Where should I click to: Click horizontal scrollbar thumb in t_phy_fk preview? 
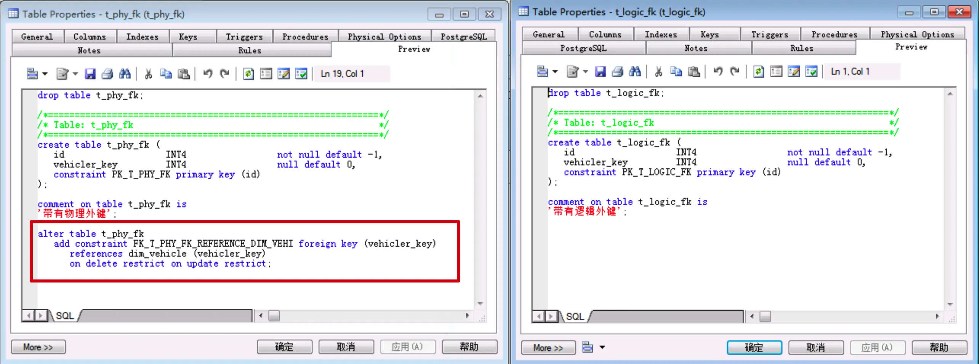point(274,316)
